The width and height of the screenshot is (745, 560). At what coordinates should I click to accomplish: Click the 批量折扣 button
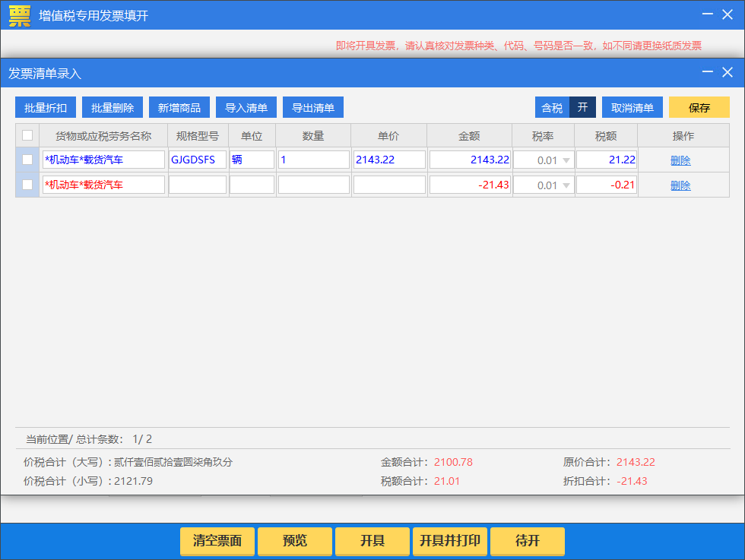(x=46, y=107)
